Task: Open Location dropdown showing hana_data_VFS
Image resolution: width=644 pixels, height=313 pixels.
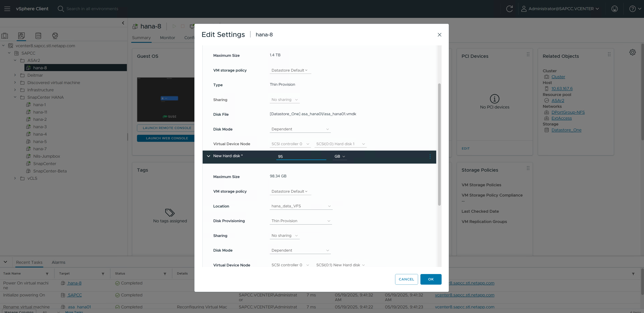Action: (x=301, y=206)
